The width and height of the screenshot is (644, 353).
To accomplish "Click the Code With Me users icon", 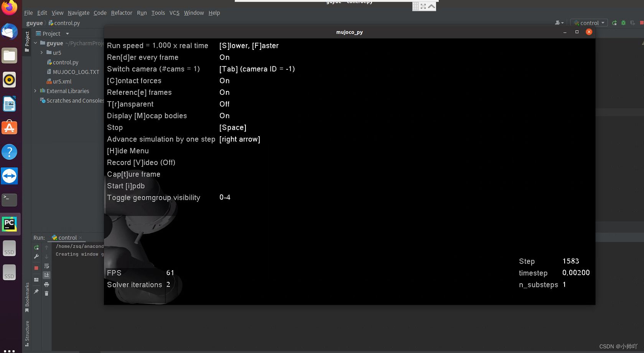I will point(558,23).
